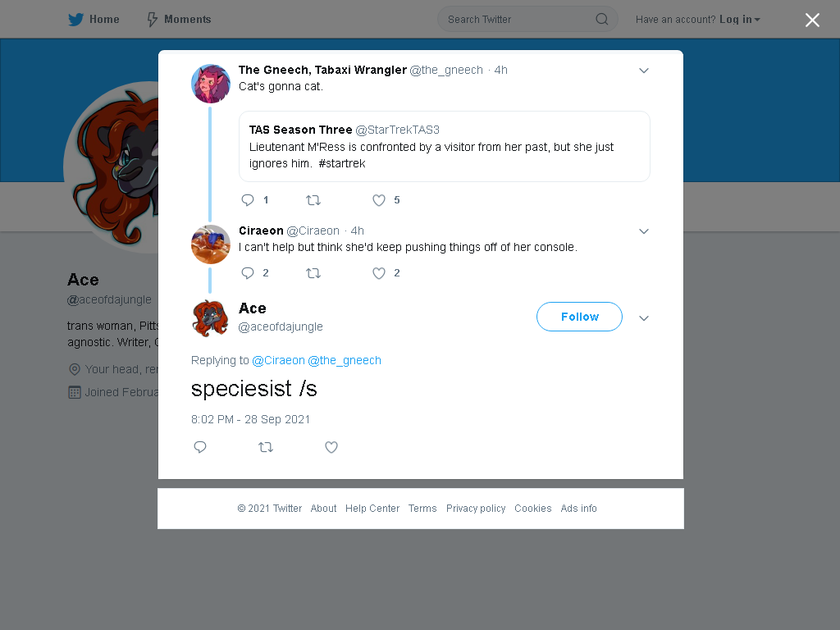Click the search magnifier icon
This screenshot has height=630, width=840.
click(601, 20)
